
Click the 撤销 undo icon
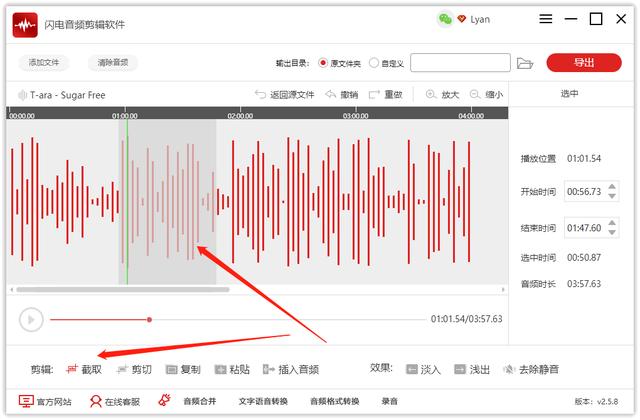pos(331,94)
